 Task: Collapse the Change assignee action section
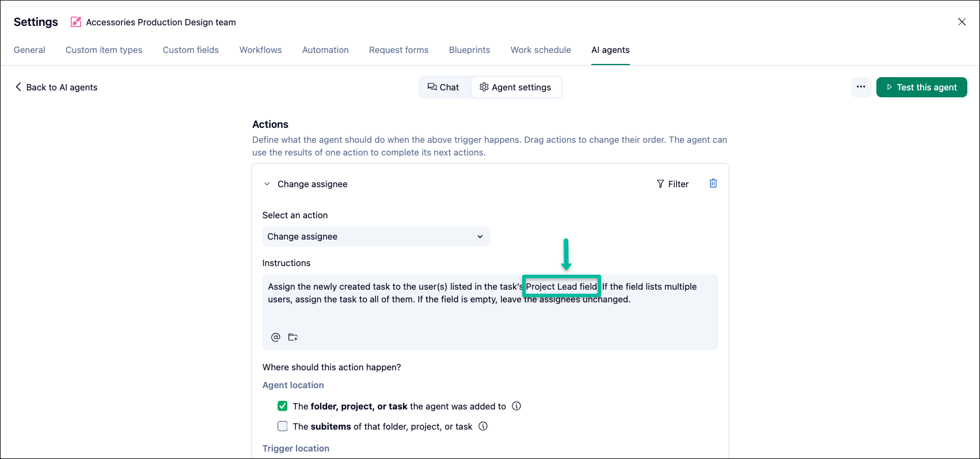(x=267, y=184)
